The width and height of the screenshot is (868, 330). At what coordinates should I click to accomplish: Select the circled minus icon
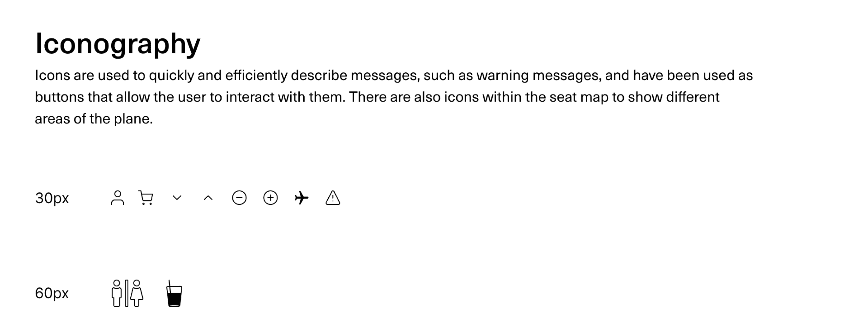click(x=239, y=198)
